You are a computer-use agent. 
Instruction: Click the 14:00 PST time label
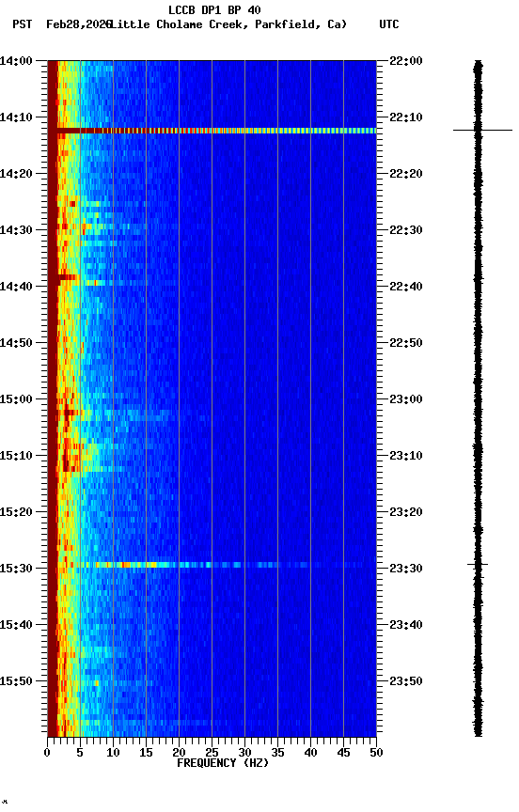click(x=16, y=61)
